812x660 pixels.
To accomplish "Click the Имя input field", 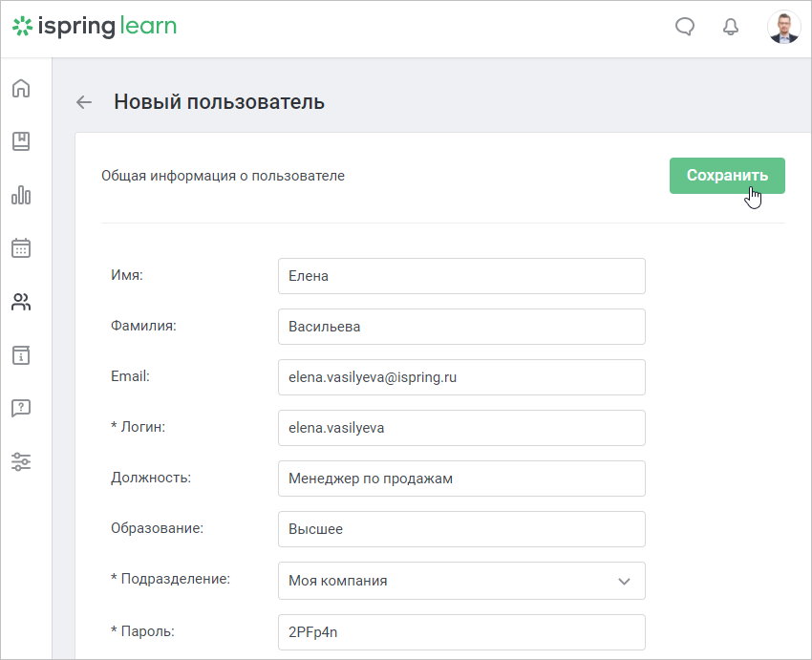I will 461,276.
